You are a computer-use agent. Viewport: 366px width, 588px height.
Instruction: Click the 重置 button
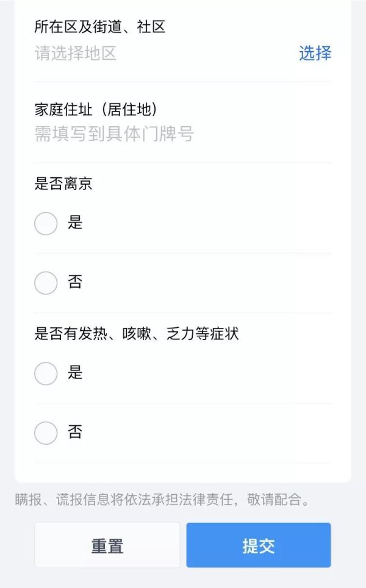[107, 545]
